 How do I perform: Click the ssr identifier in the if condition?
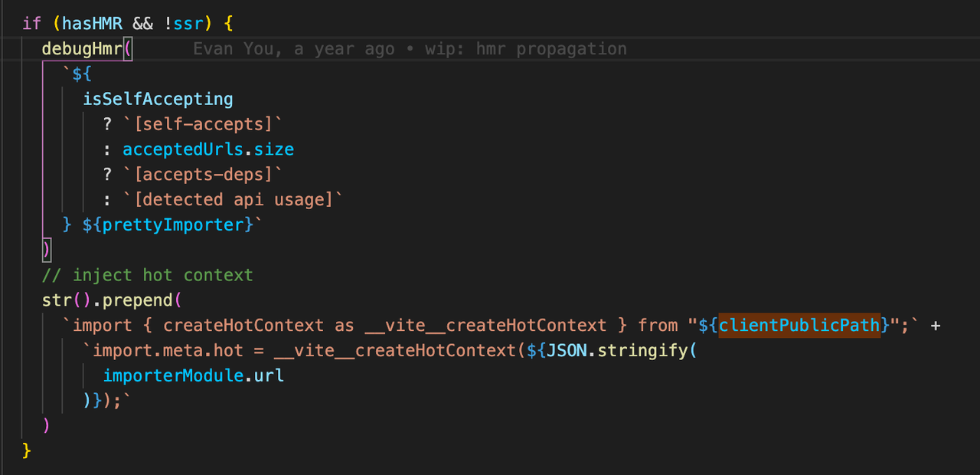pos(188,24)
